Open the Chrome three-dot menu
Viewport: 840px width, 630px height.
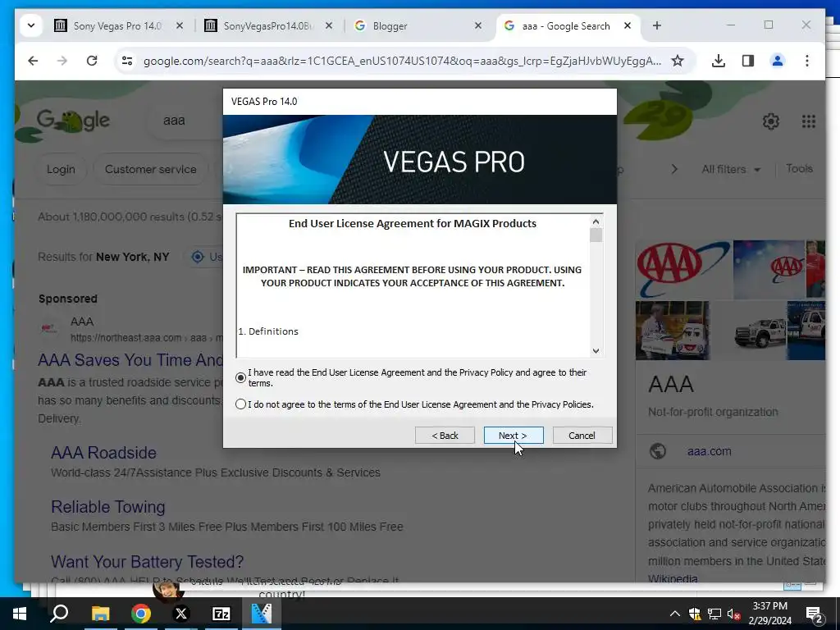pyautogui.click(x=807, y=61)
